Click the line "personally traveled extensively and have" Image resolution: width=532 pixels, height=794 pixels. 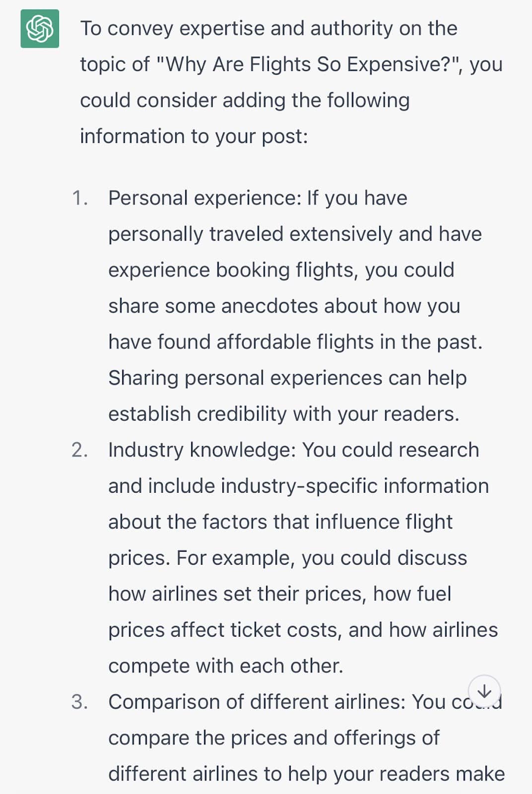click(295, 234)
